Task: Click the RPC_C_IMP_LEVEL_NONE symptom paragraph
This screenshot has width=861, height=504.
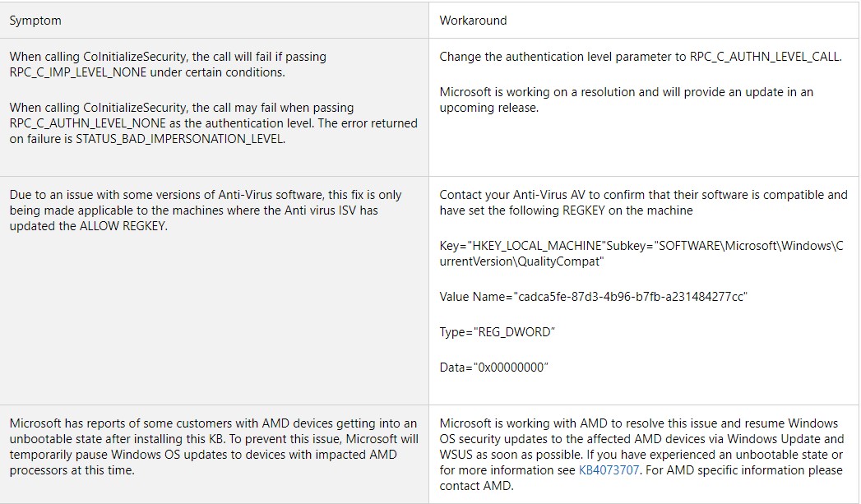Action: click(x=168, y=64)
